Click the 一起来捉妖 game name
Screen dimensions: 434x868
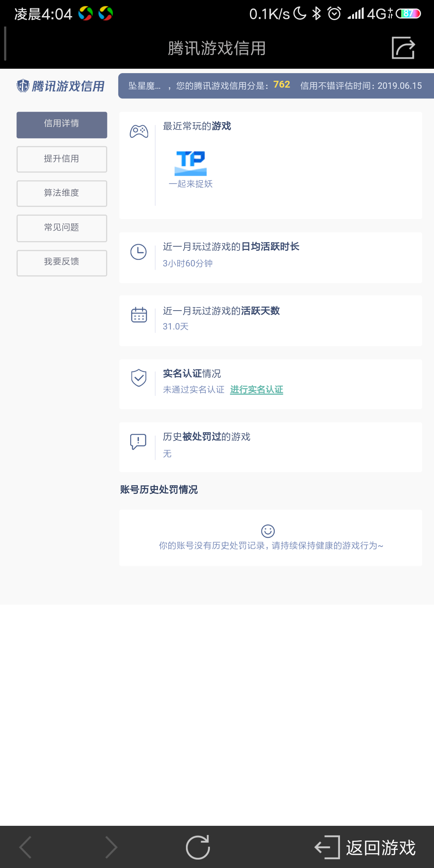tap(190, 184)
